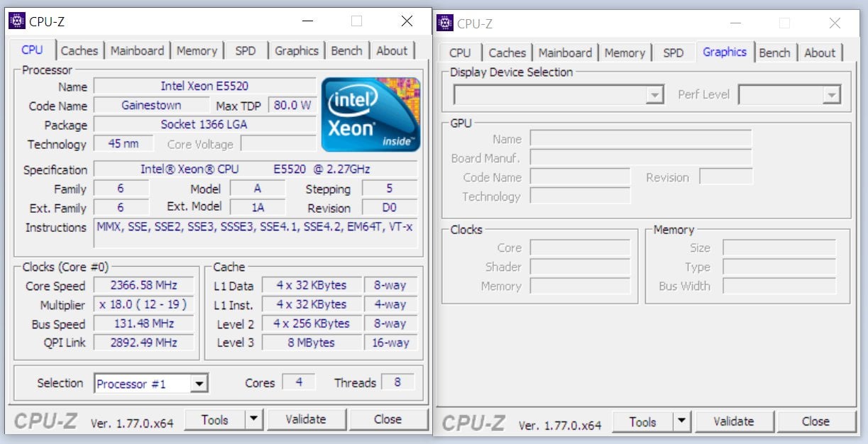
Task: Click the Level 2 value 4 x 256 KBytes
Action: click(x=312, y=323)
